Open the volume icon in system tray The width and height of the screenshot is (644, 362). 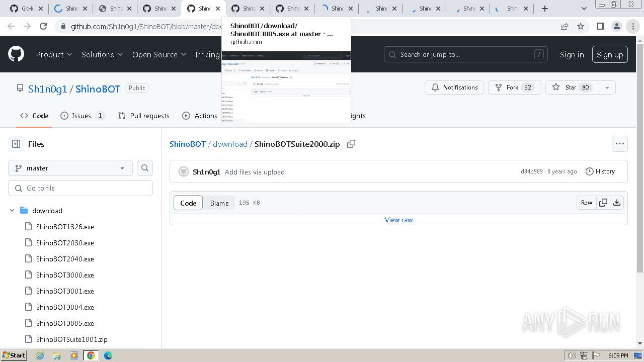(x=572, y=355)
